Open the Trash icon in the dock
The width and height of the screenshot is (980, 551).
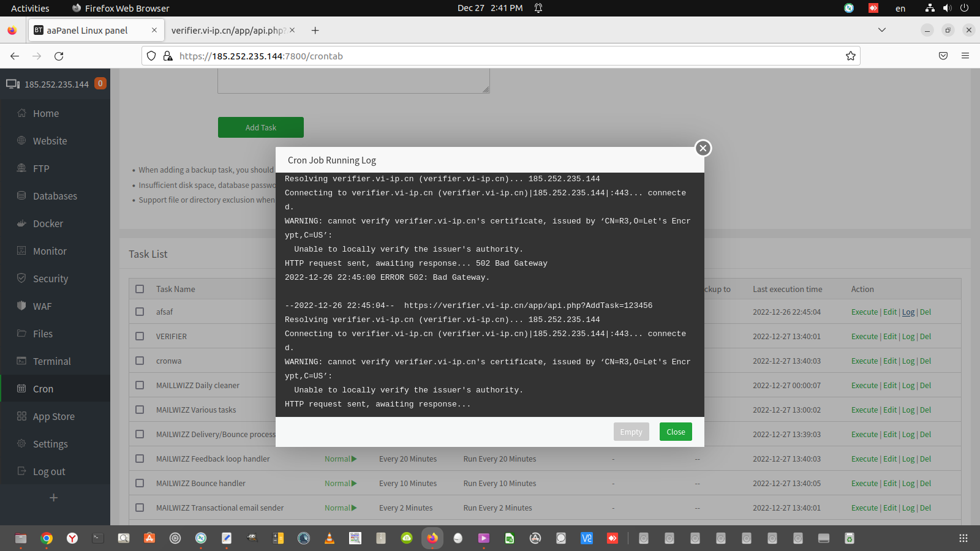coord(850,538)
